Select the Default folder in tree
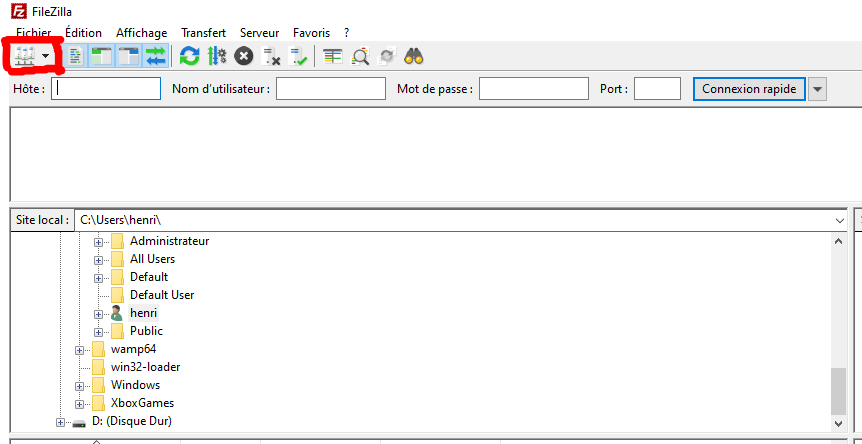 point(149,277)
